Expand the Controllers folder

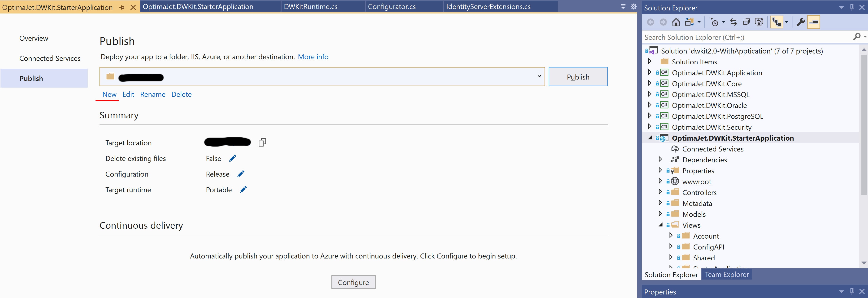click(x=660, y=192)
